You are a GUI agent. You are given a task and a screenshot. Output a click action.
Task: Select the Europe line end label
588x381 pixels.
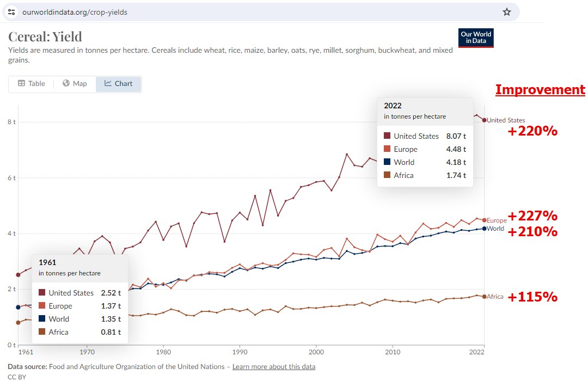497,220
